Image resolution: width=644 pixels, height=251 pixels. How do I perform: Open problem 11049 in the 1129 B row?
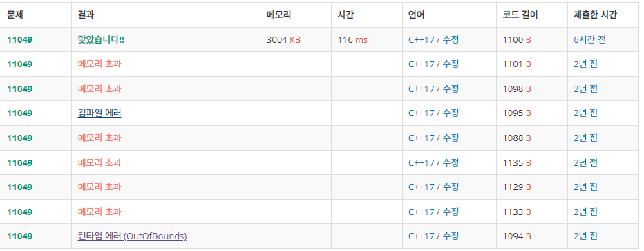[20, 187]
